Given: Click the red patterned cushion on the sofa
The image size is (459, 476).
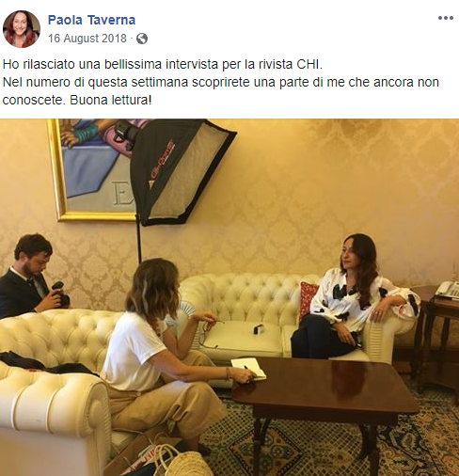Looking at the screenshot, I should coord(309,300).
